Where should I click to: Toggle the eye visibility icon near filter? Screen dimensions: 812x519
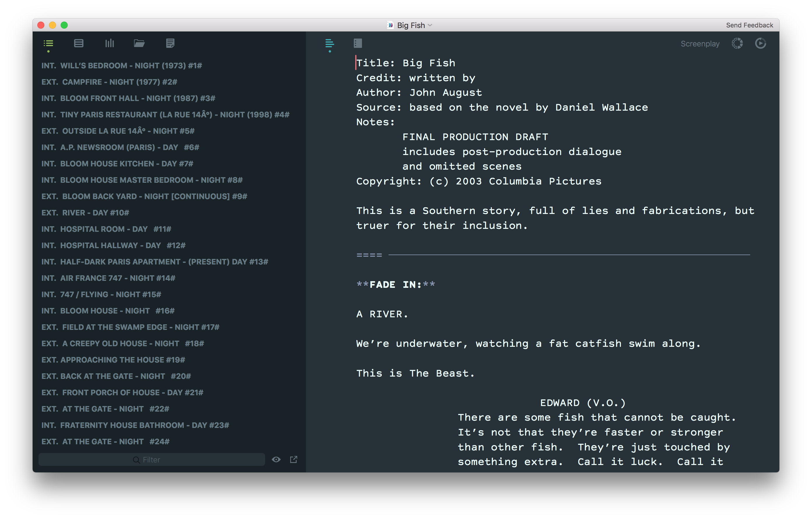point(276,459)
